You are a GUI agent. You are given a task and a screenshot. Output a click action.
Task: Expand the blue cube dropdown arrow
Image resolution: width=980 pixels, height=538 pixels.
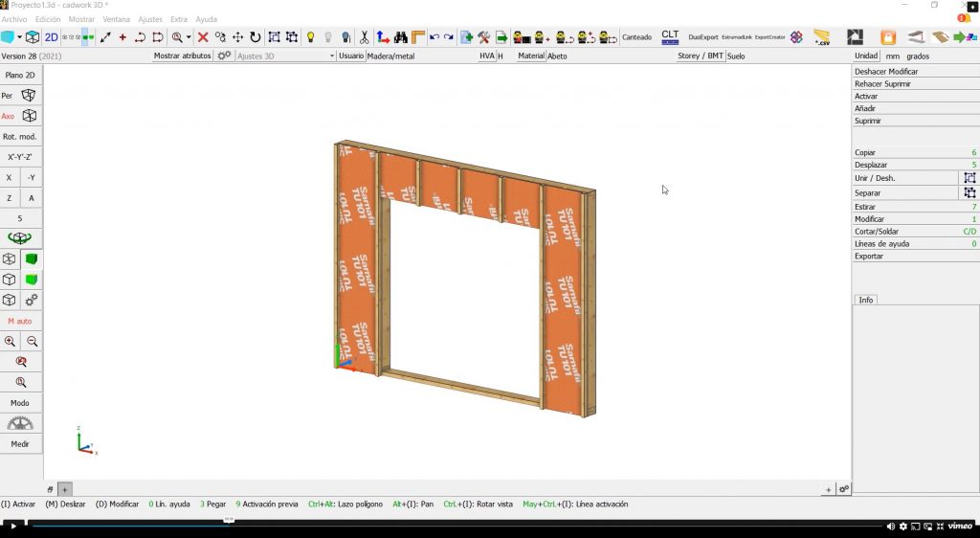(x=19, y=37)
